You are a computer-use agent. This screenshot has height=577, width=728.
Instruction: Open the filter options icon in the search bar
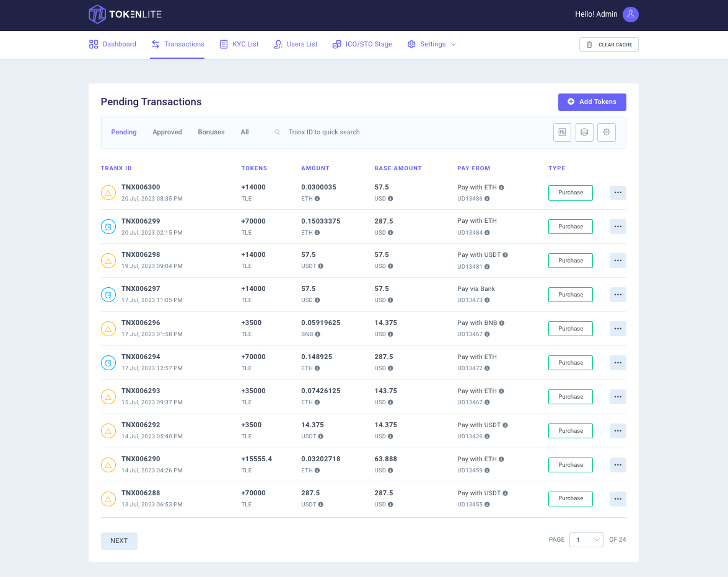[x=562, y=132]
